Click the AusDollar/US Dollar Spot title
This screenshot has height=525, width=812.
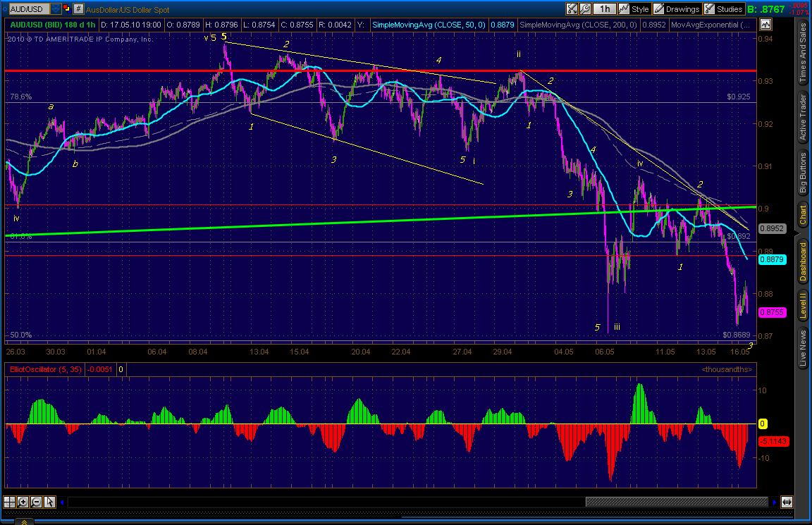pyautogui.click(x=128, y=9)
